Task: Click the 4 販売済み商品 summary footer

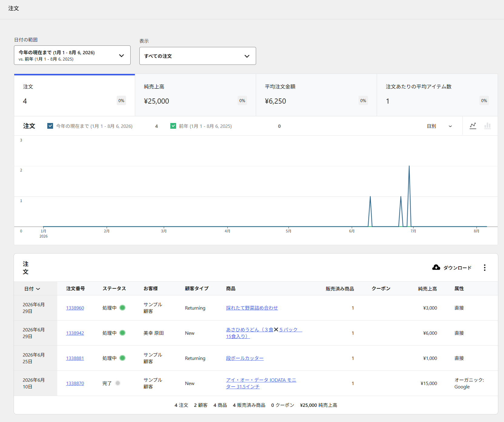Action: [249, 405]
